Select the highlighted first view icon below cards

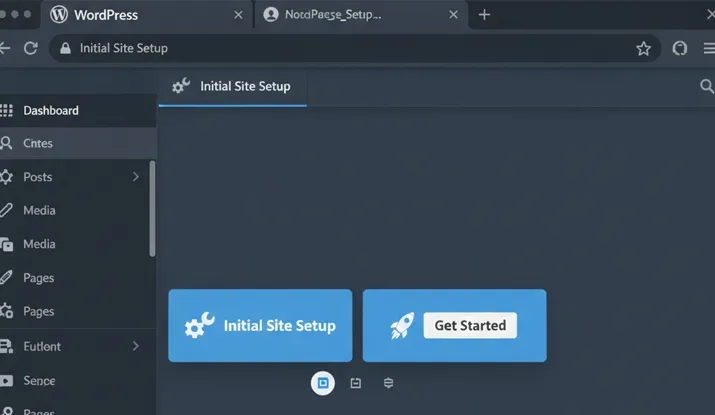pos(322,382)
